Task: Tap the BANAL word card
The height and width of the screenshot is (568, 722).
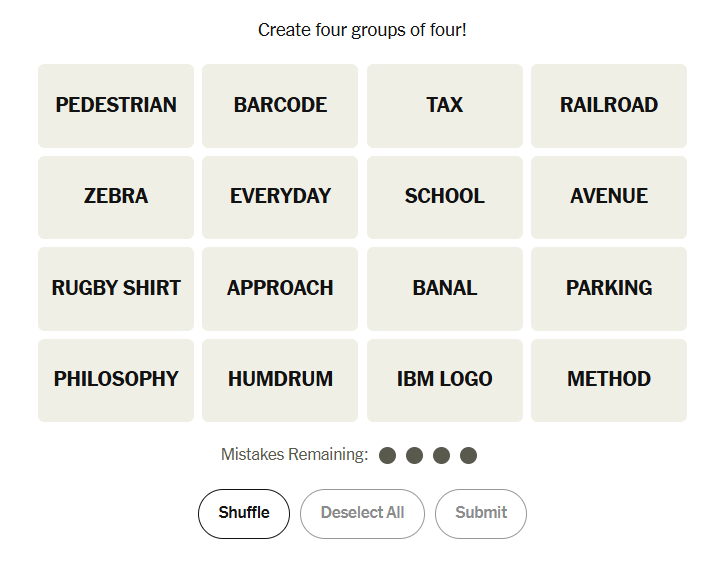Action: [444, 288]
